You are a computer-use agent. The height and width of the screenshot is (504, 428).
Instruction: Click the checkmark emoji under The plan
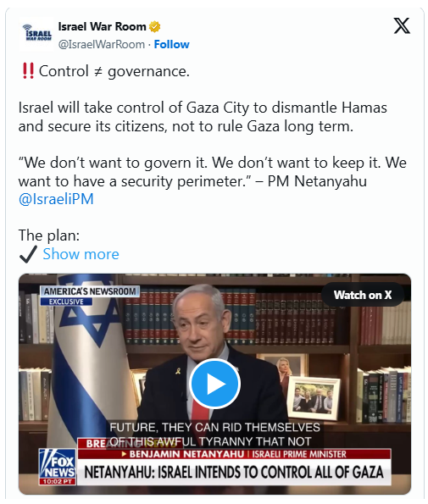coord(28,254)
